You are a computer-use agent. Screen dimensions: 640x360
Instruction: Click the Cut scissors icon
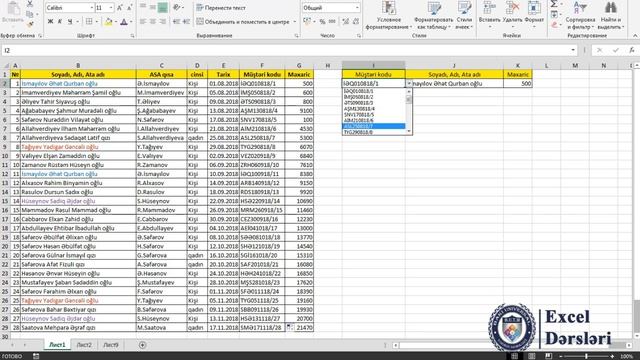[x=30, y=4]
